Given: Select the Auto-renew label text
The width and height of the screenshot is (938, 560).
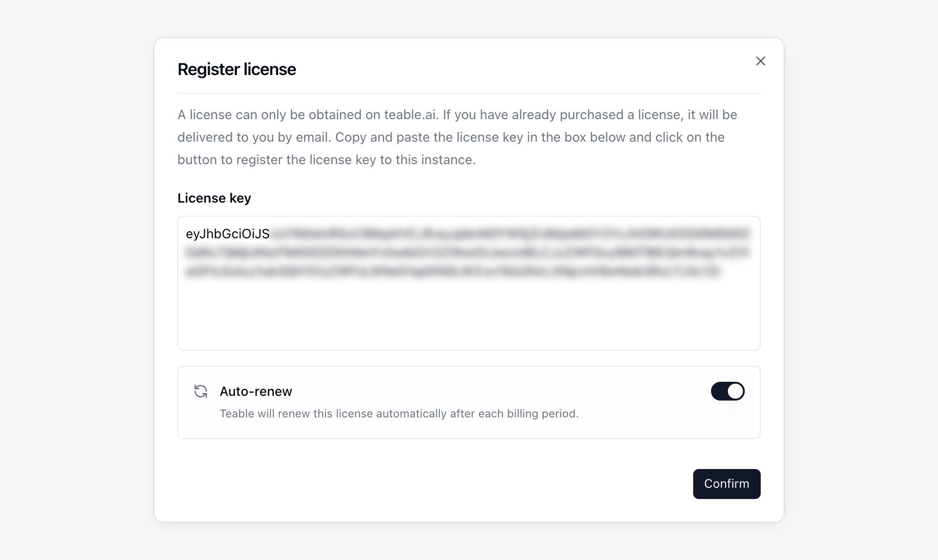Looking at the screenshot, I should [256, 391].
